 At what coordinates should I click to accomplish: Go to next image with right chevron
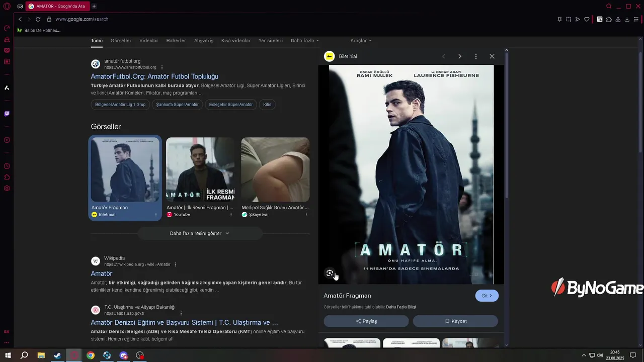tap(459, 56)
